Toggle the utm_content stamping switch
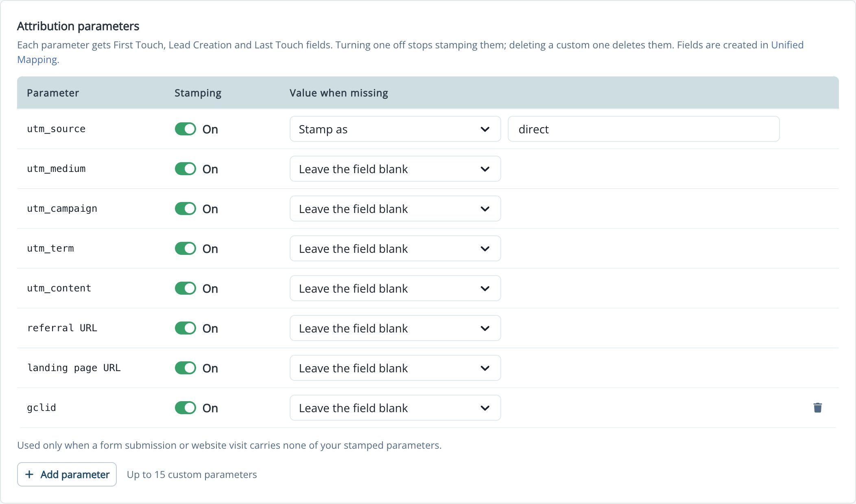This screenshot has height=504, width=856. [186, 289]
